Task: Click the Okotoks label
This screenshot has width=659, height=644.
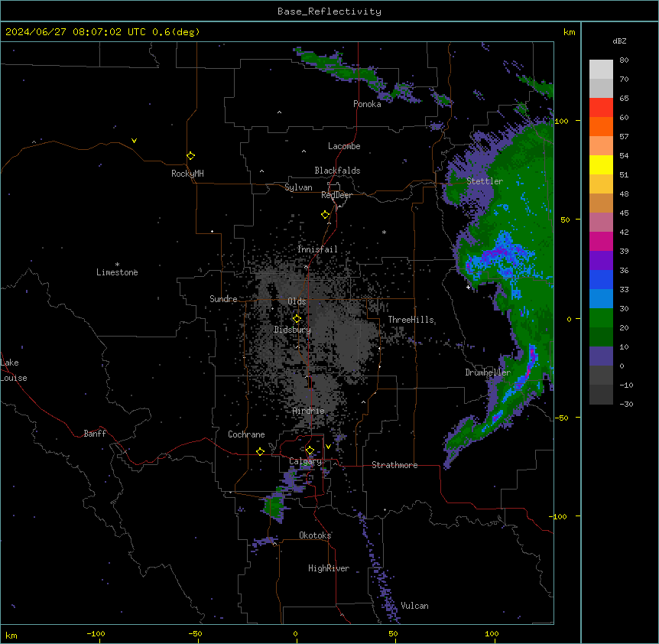Action: 315,535
